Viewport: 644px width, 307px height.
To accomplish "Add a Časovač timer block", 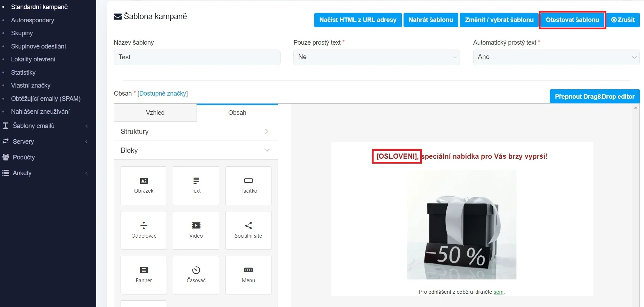I will (196, 275).
